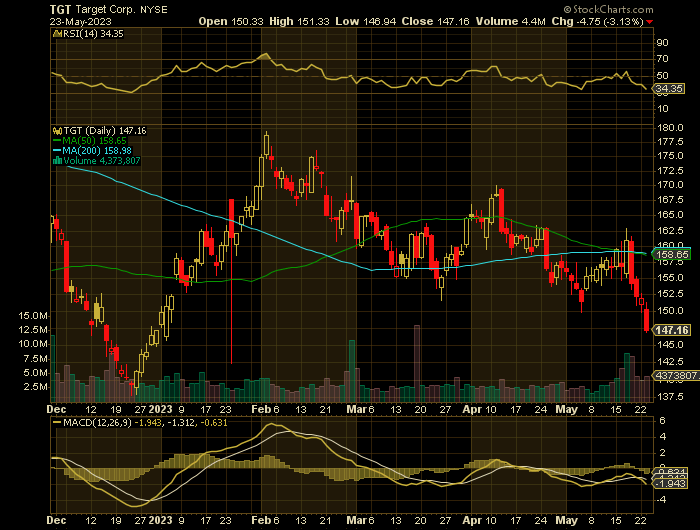Select the High 151.33 value
Image resolution: width=700 pixels, height=530 pixels.
click(302, 21)
